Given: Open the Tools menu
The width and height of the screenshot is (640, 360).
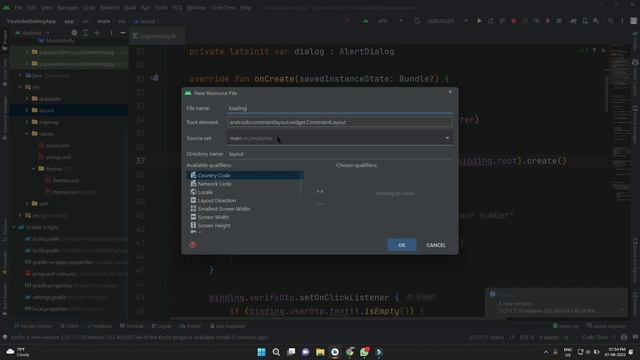Looking at the screenshot, I should click(161, 7).
